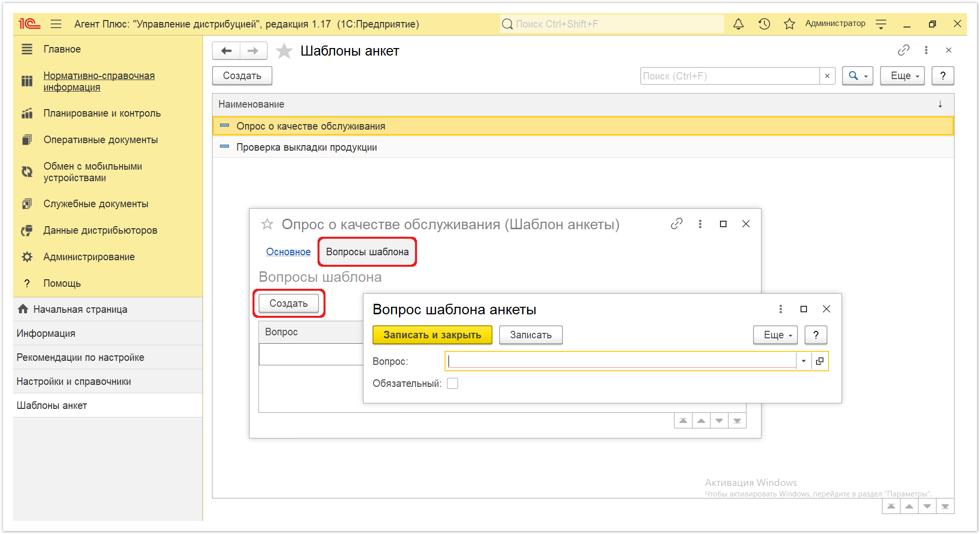Tick the Обязательный checkbox

click(x=452, y=383)
